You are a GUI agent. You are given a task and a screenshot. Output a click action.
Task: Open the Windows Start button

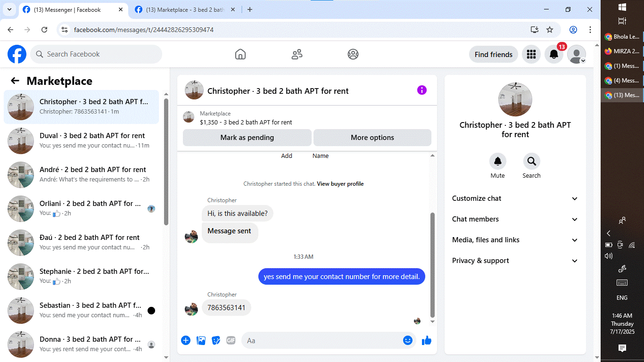pyautogui.click(x=622, y=7)
